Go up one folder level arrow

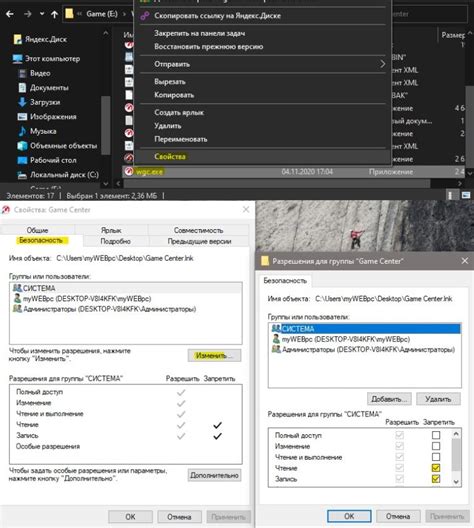(x=54, y=14)
